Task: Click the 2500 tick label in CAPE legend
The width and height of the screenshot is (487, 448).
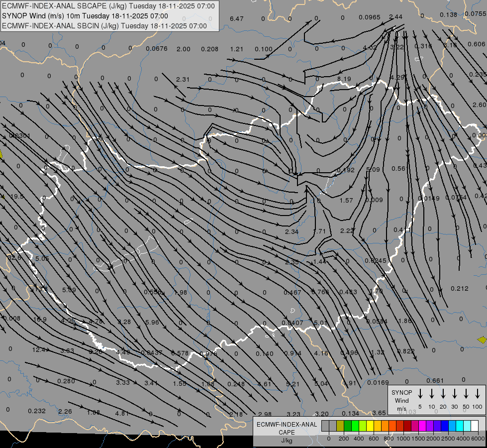Action: click(x=448, y=439)
